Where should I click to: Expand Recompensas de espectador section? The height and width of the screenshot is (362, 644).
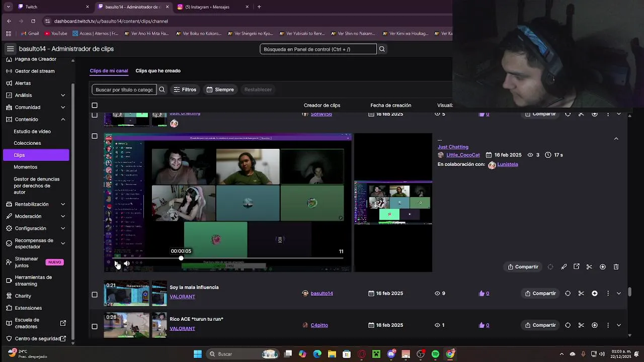tap(63, 243)
